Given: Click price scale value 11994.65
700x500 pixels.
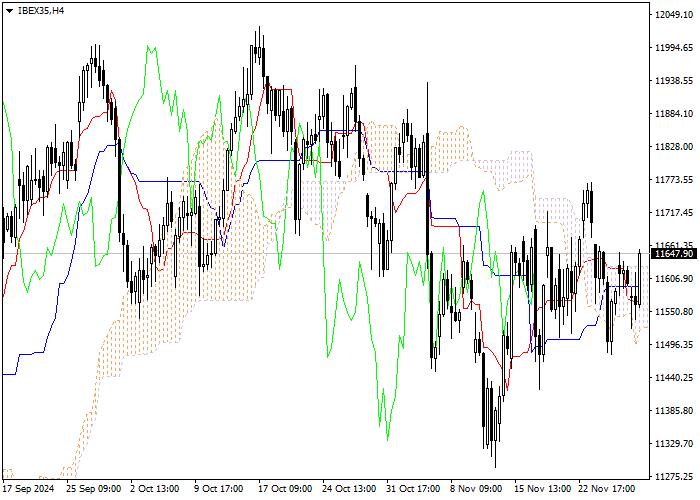Looking at the screenshot, I should [x=674, y=47].
